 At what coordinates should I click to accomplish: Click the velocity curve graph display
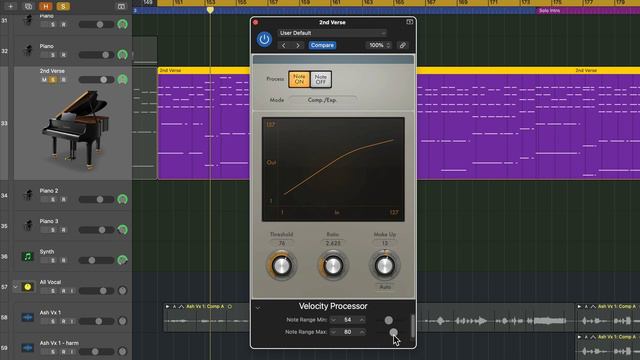coord(333,169)
